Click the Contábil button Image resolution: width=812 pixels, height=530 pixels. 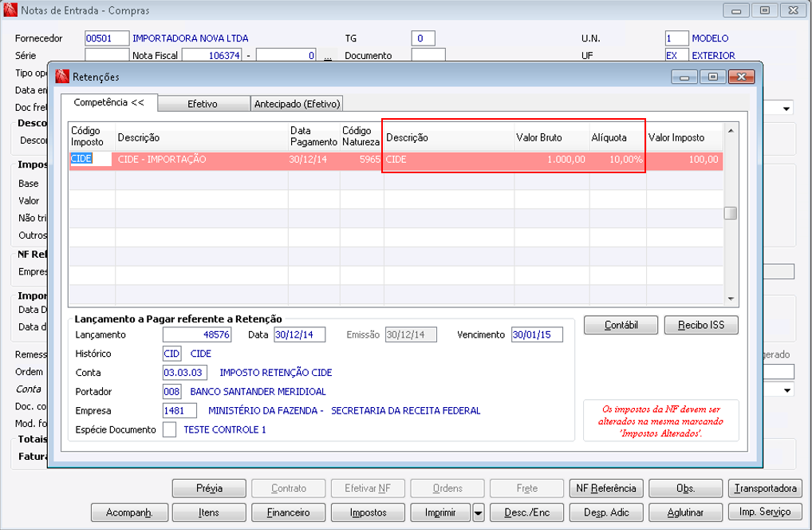(621, 325)
